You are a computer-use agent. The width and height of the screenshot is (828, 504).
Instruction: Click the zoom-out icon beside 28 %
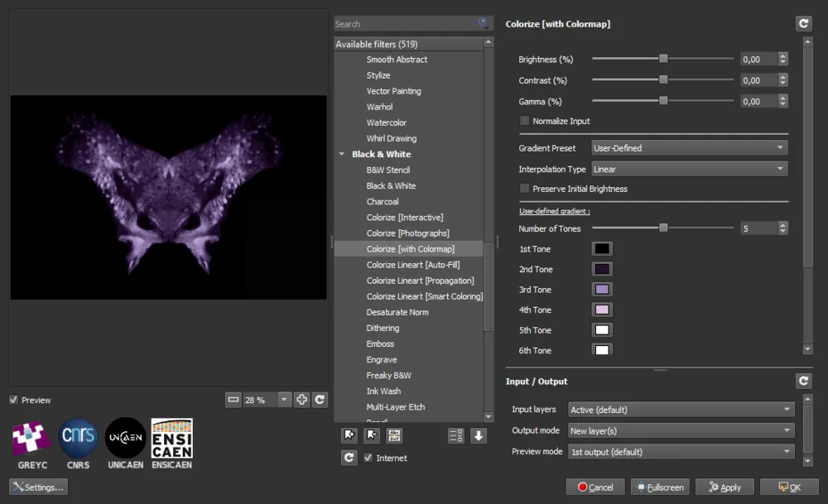click(233, 400)
